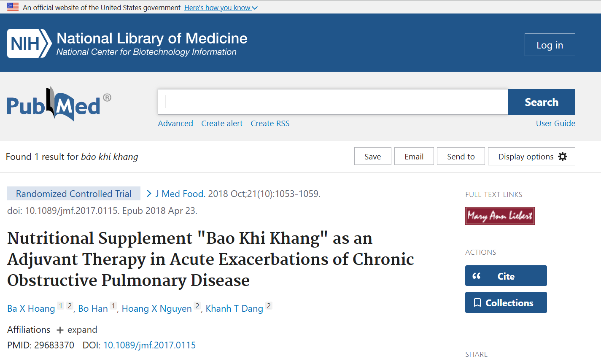Open full text via Mary Ann Liebert link
Image resolution: width=601 pixels, height=364 pixels.
coord(500,216)
